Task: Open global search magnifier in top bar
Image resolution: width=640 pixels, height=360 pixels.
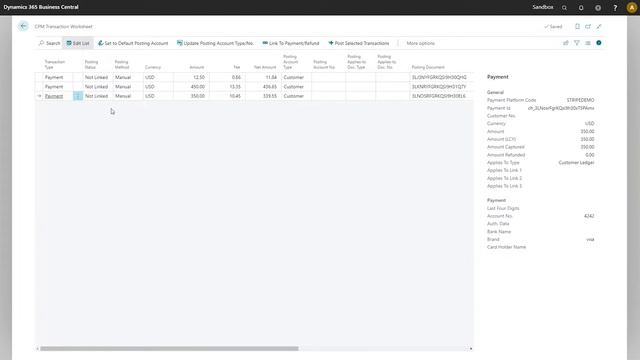Action: (564, 8)
